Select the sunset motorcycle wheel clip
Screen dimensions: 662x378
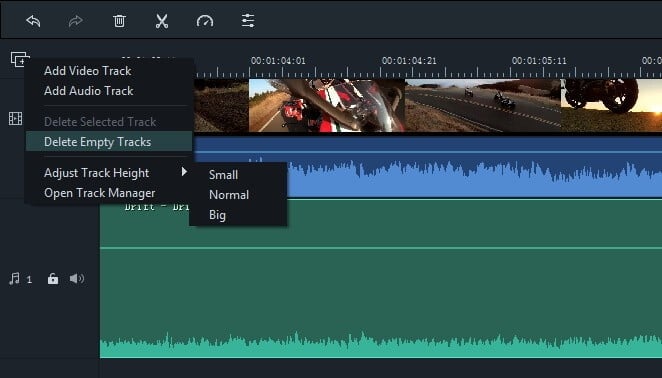tap(611, 106)
